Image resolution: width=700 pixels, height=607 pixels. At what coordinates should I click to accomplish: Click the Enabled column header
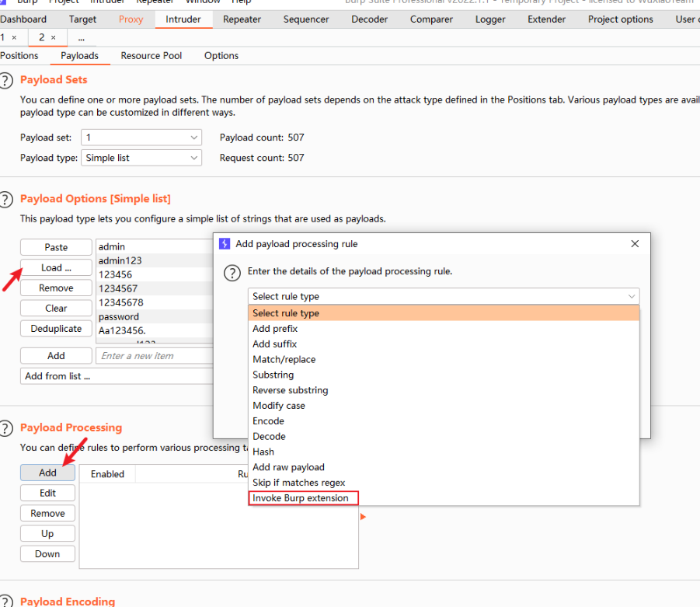tap(107, 474)
